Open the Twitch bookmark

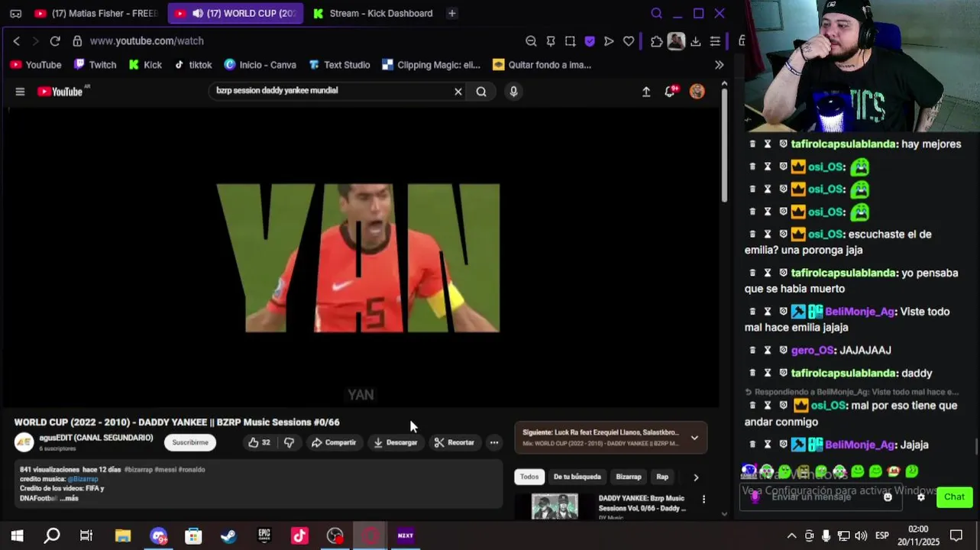[95, 65]
